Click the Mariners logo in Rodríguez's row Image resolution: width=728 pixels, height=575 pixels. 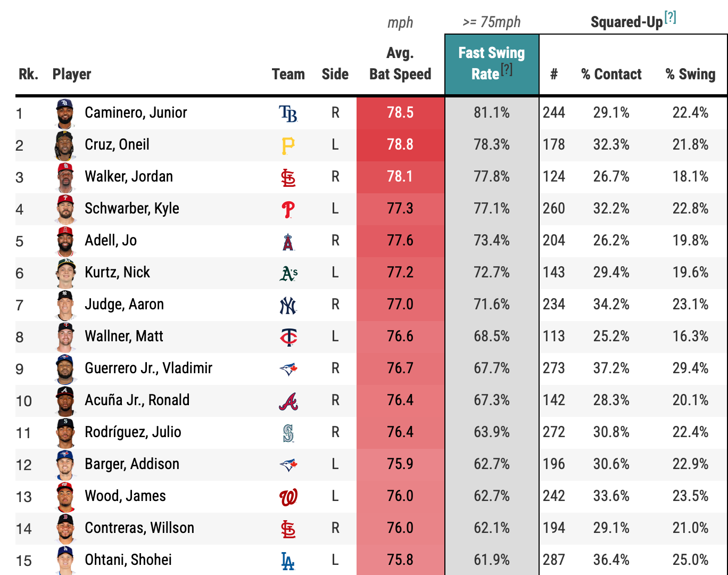(x=288, y=433)
